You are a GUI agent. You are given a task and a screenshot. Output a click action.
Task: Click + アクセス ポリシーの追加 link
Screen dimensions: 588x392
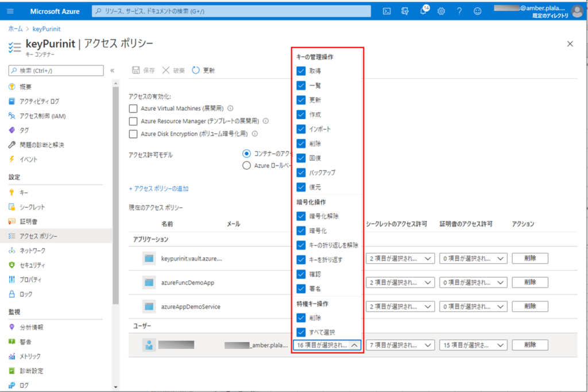coord(158,188)
